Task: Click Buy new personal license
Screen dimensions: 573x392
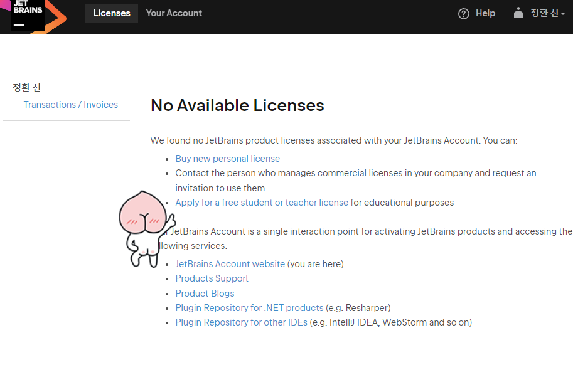Action: pyautogui.click(x=228, y=159)
